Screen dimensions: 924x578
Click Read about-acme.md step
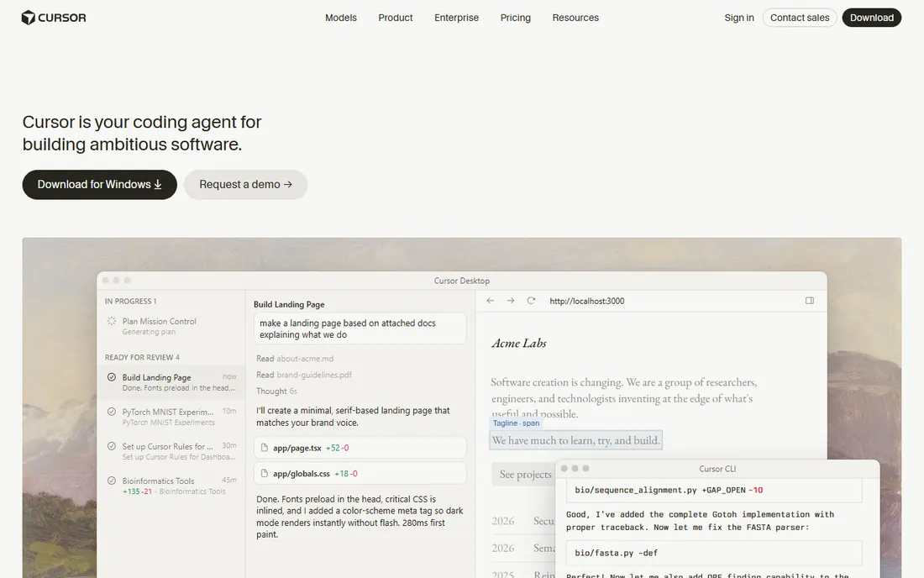295,358
